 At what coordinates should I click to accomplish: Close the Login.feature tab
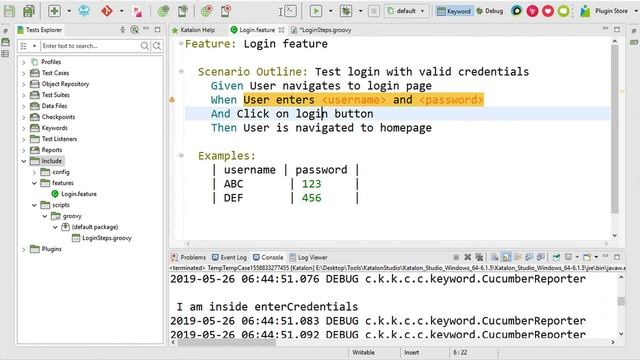coord(281,30)
